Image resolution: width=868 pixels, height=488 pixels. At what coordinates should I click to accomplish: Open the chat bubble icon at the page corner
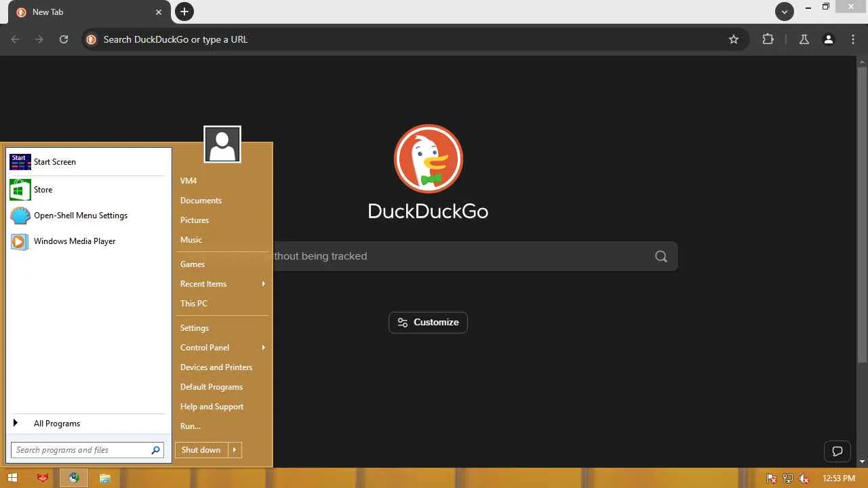(837, 451)
